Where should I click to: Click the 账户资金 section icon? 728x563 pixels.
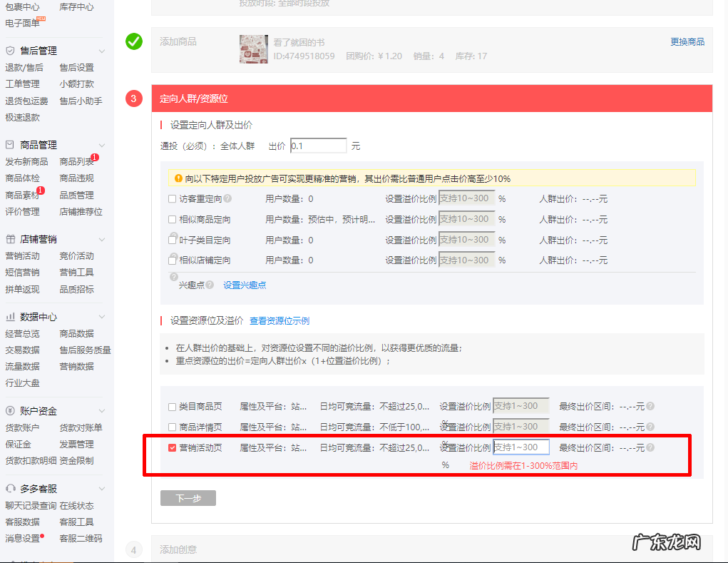coord(10,410)
